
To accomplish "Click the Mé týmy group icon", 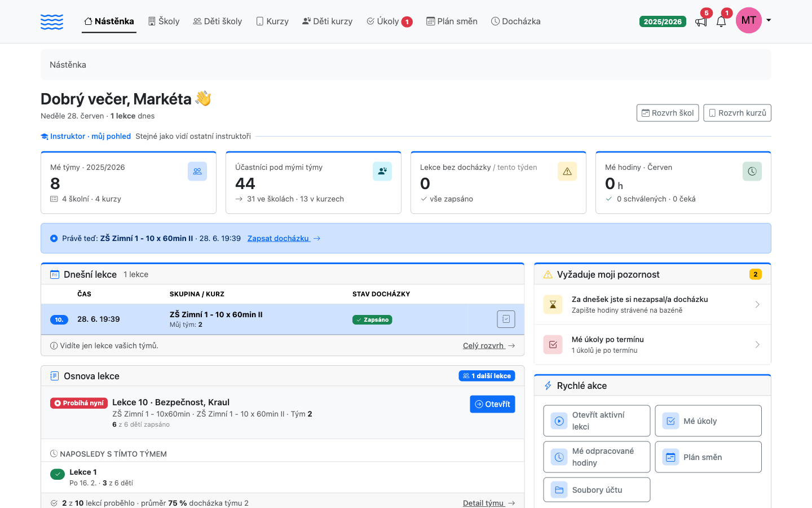I will pos(197,172).
